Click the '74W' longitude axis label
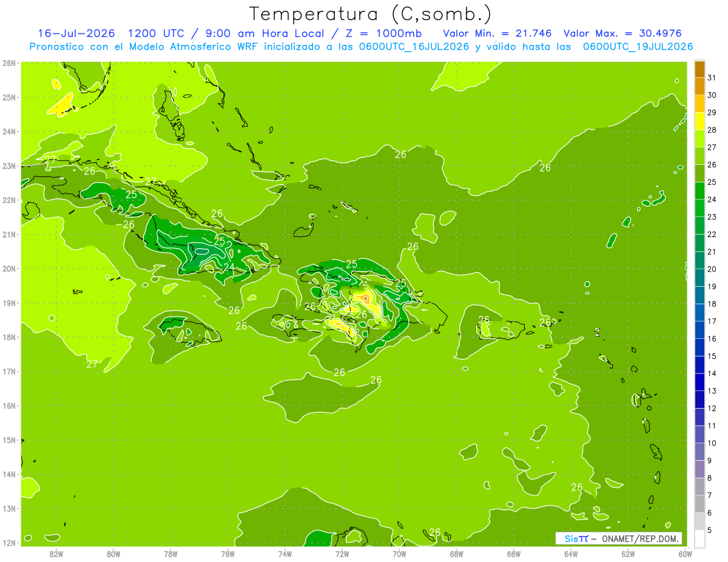This screenshot has width=728, height=562. pyautogui.click(x=285, y=554)
